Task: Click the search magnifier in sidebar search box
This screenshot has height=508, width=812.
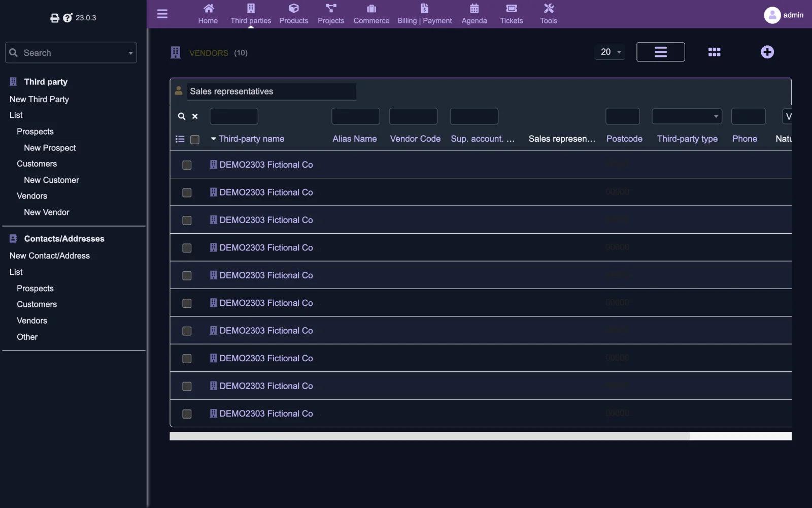Action: coord(14,53)
